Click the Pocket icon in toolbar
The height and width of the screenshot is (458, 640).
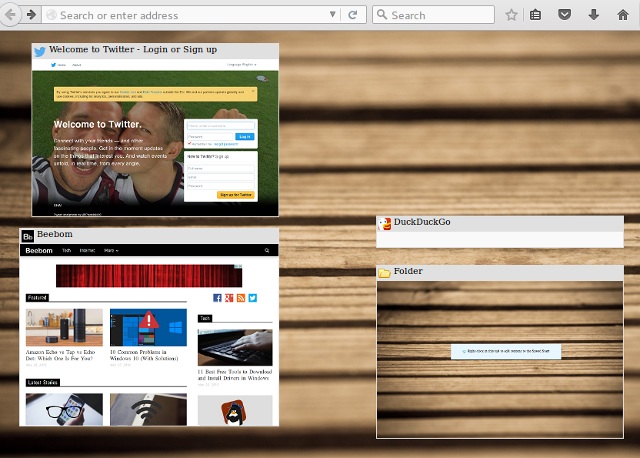tap(564, 15)
